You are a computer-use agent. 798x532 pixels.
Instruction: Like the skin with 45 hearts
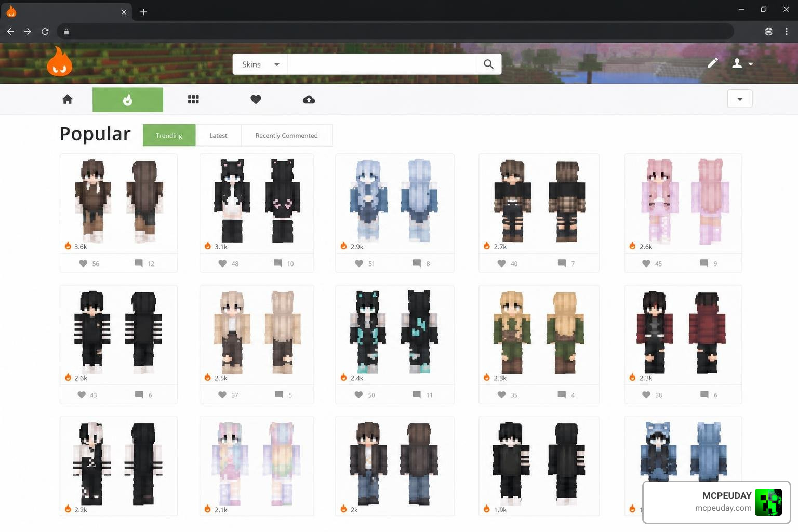tap(646, 263)
